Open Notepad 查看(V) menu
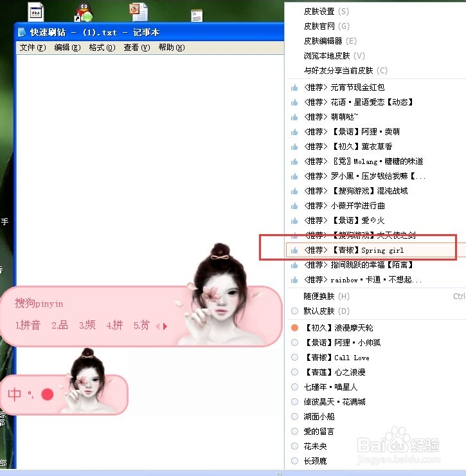466x476 pixels. (x=137, y=48)
